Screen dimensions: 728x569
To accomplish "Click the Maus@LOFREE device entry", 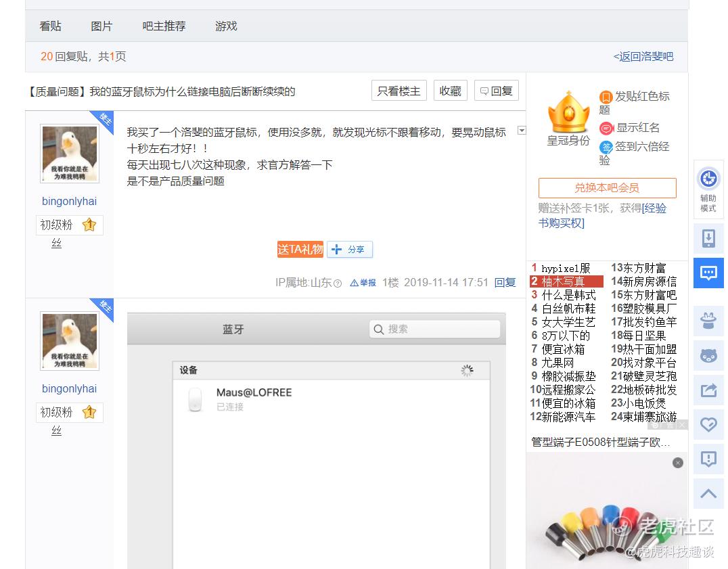I will coord(332,399).
